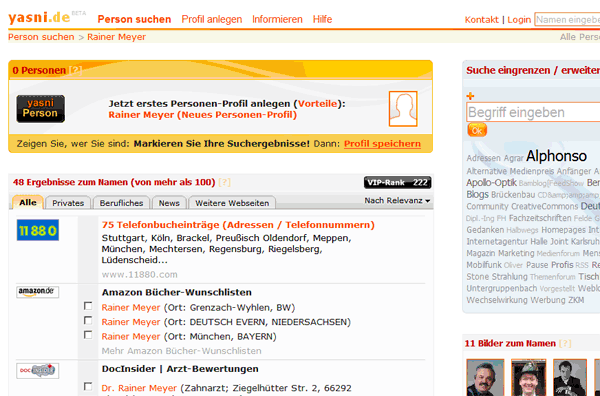Click the Profil speichern link
The image size is (600, 396).
[x=382, y=143]
